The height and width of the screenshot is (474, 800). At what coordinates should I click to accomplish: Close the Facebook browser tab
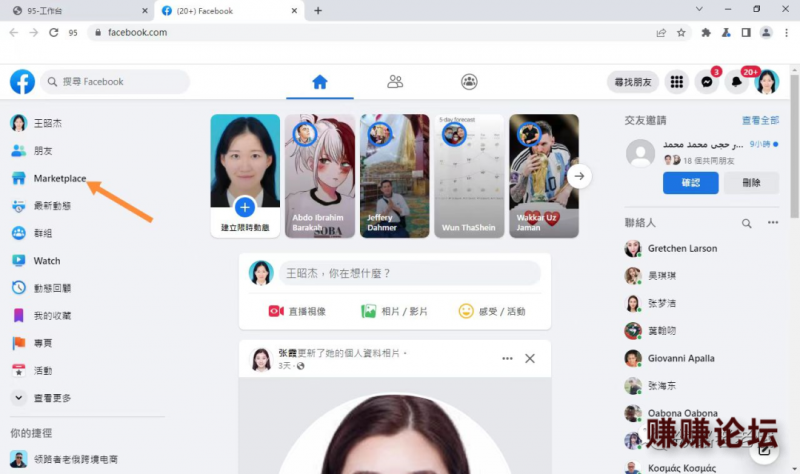pos(294,11)
